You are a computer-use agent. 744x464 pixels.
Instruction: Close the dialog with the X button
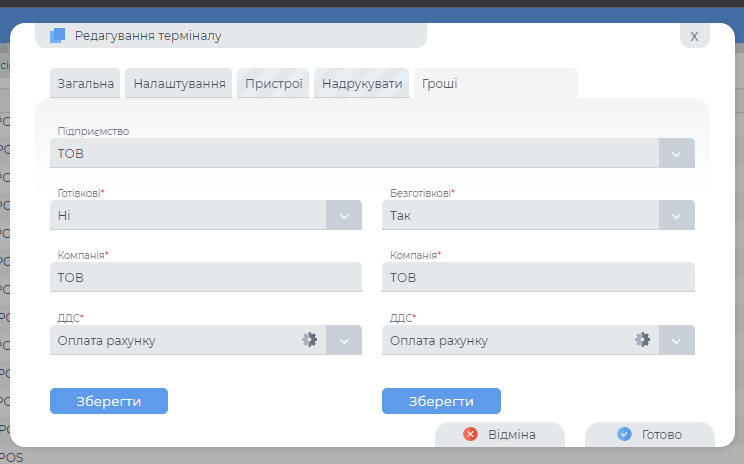point(694,36)
